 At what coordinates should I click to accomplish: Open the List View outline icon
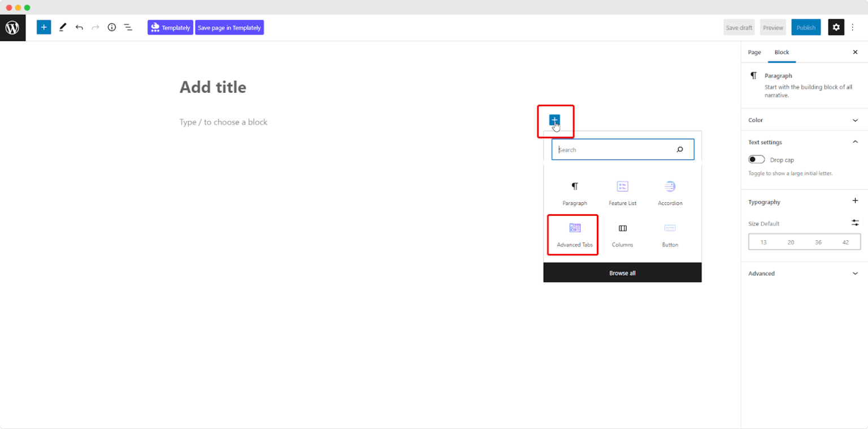(128, 27)
